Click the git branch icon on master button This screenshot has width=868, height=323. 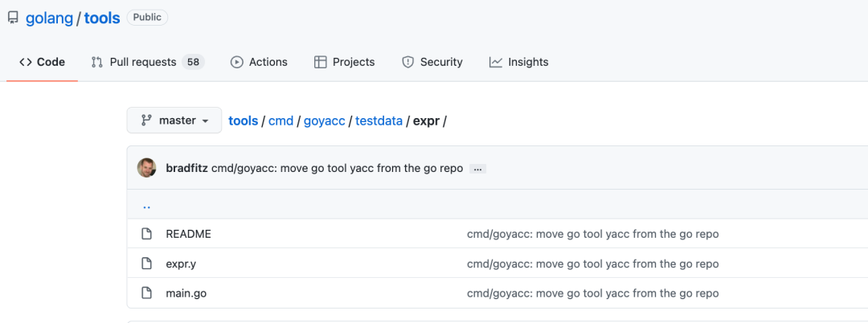tap(146, 121)
